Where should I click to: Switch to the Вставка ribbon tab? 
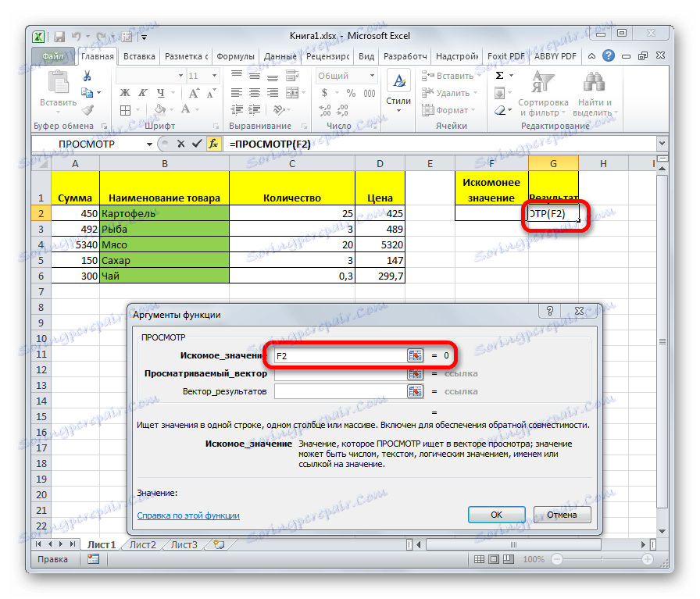(x=139, y=56)
